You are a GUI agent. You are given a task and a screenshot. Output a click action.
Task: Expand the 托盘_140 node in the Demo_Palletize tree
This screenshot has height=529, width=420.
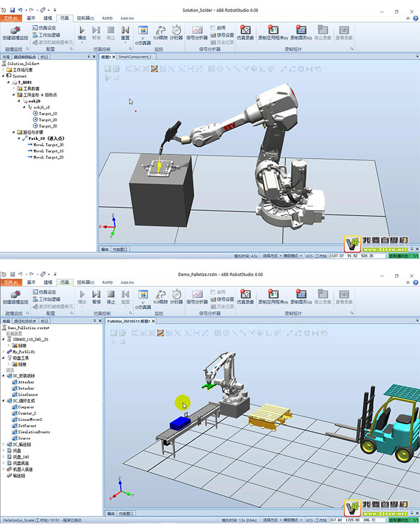pyautogui.click(x=4, y=457)
